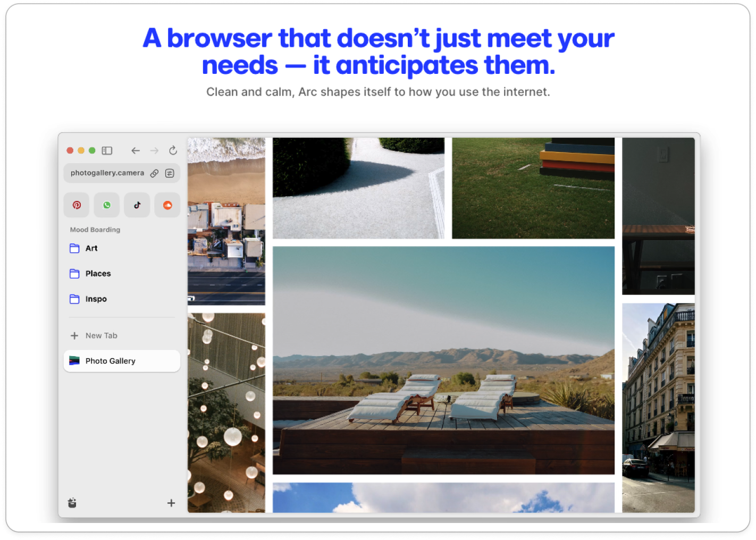This screenshot has height=540, width=756.
Task: Open the pinned TikTok favorite
Action: pyautogui.click(x=137, y=205)
